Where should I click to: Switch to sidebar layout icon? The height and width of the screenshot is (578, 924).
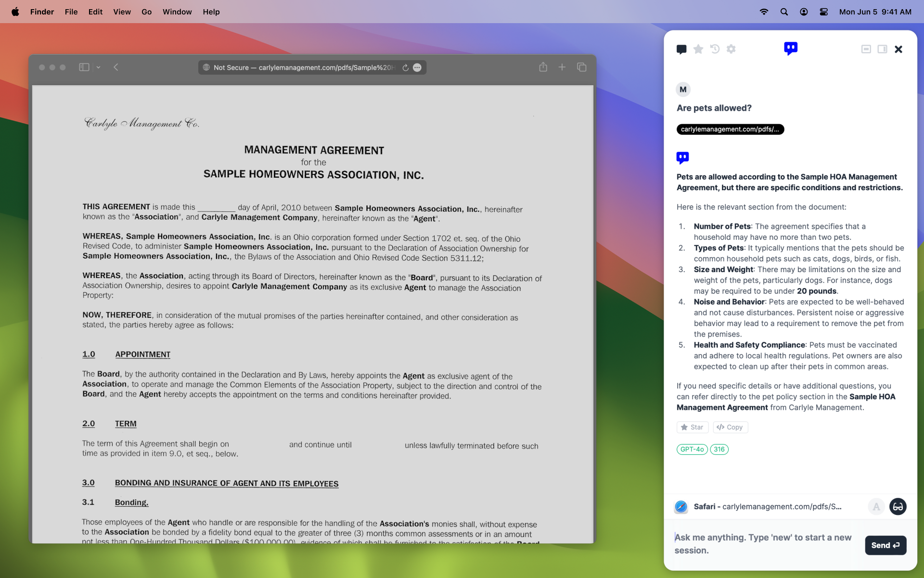(x=882, y=49)
